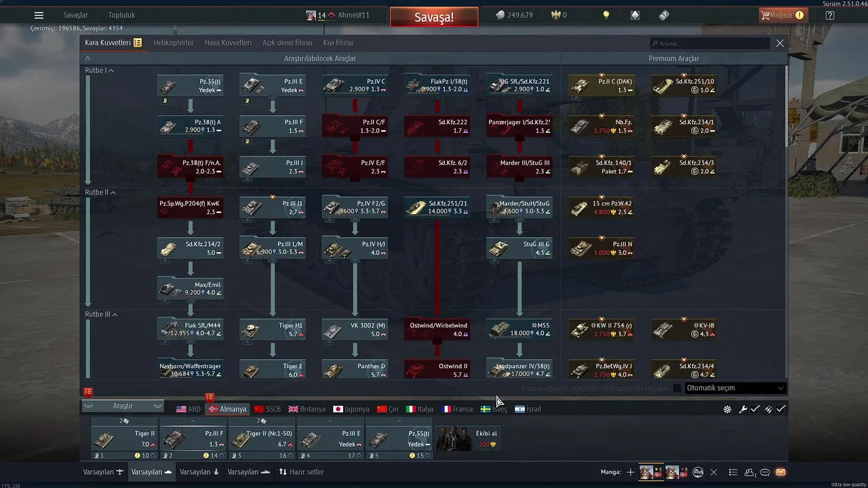Open the chat speech-bubble icon
This screenshot has height=488, width=868.
click(766, 472)
